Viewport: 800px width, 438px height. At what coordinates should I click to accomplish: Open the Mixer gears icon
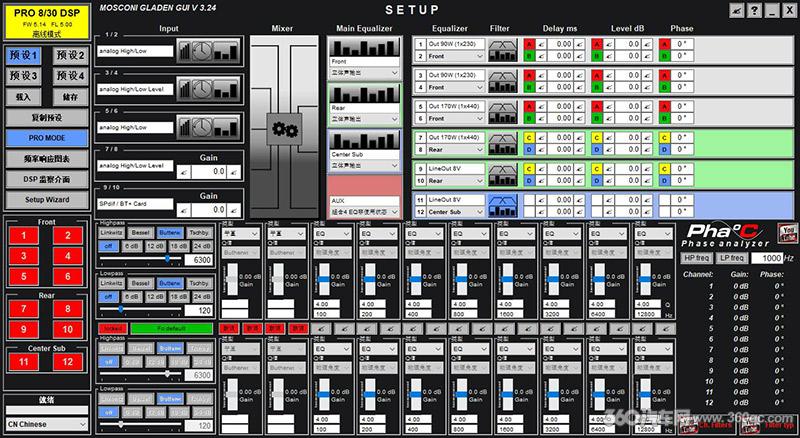(x=284, y=129)
